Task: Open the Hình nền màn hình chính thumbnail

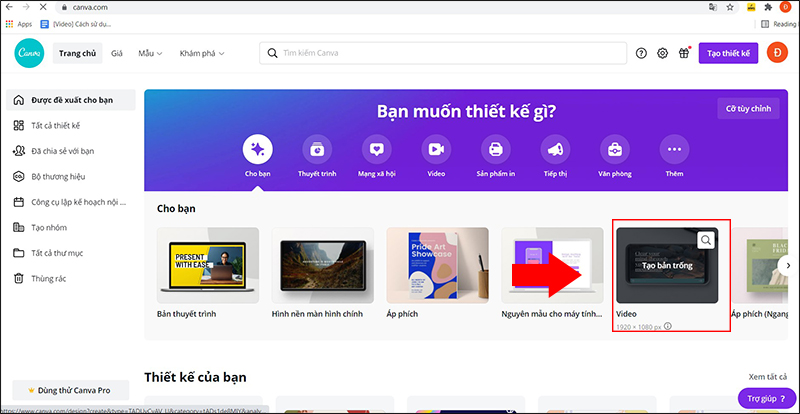Action: pos(322,265)
